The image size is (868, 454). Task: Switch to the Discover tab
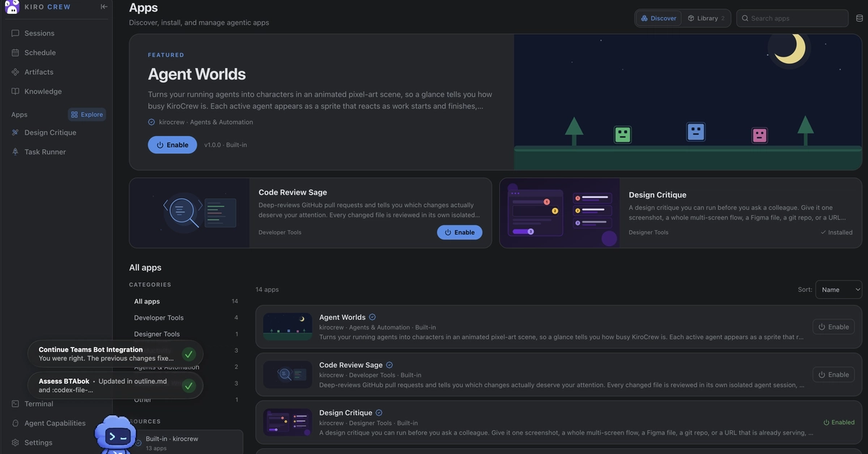click(x=659, y=18)
